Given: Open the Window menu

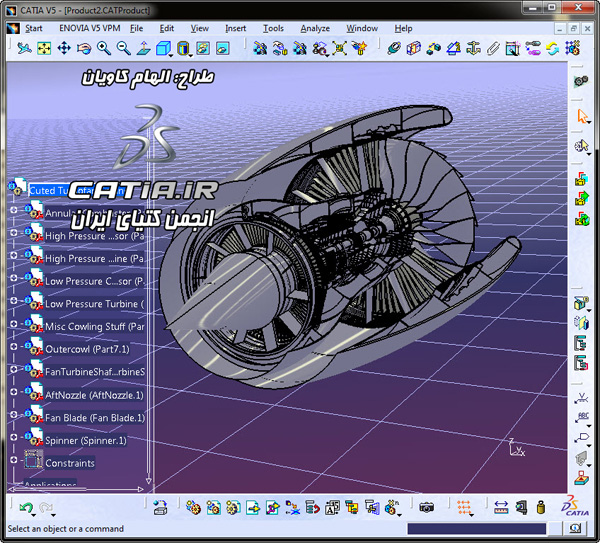Looking at the screenshot, I should click(x=362, y=28).
